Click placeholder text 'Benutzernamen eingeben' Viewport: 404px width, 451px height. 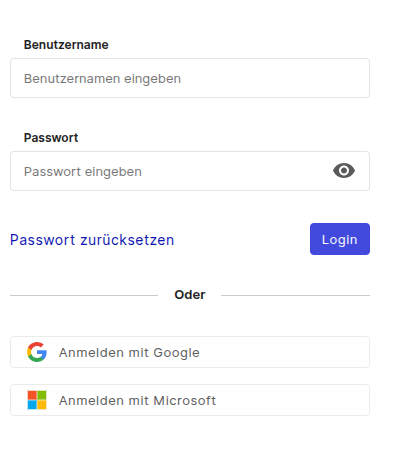point(102,79)
